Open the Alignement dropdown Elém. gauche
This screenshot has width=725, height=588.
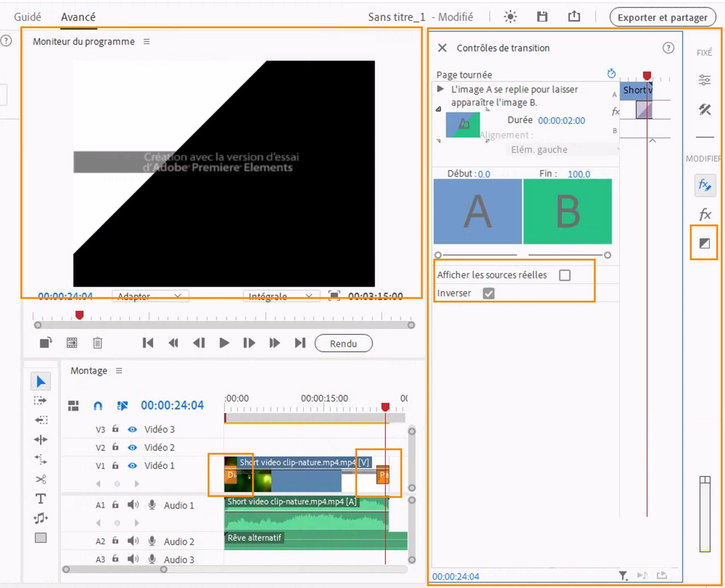pyautogui.click(x=563, y=150)
